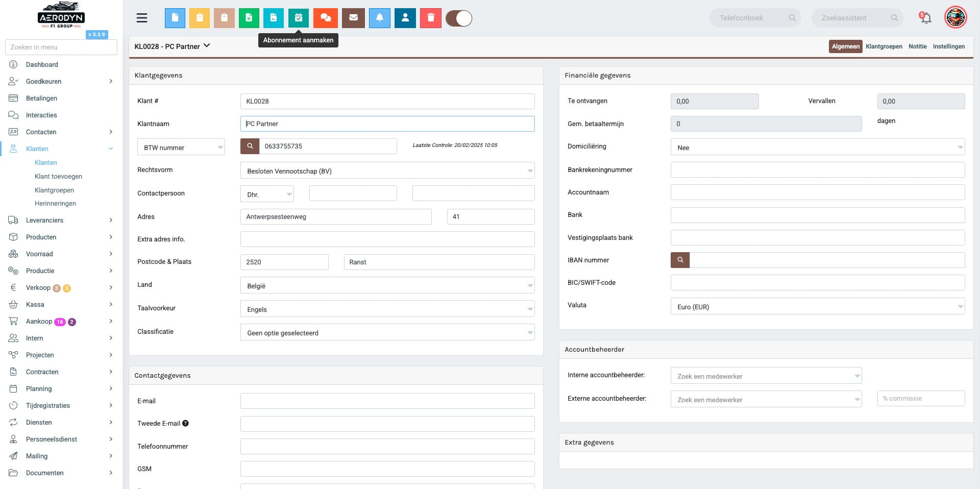
Task: Click the blue document toolbar button
Action: pos(175,18)
